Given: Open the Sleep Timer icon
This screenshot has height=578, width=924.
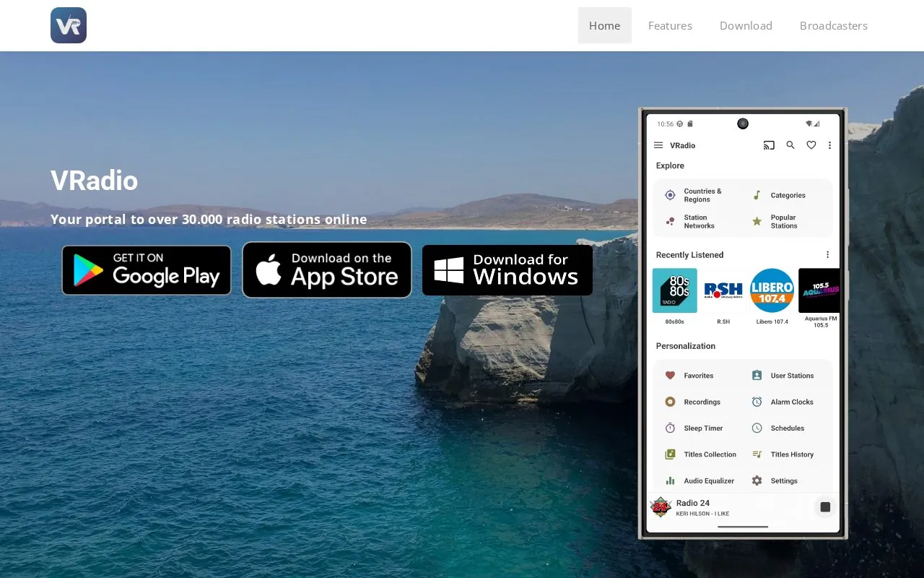Looking at the screenshot, I should [x=670, y=428].
